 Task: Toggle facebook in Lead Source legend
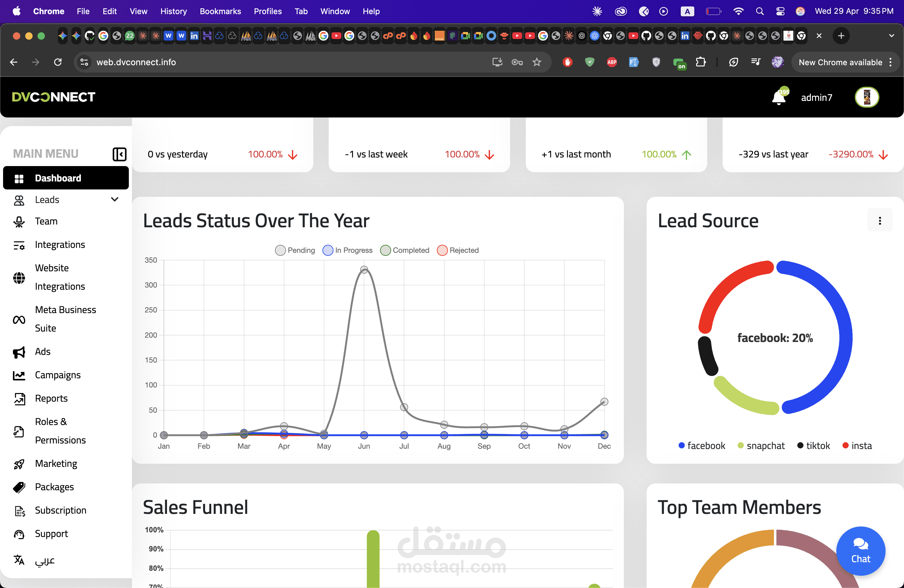pos(702,446)
